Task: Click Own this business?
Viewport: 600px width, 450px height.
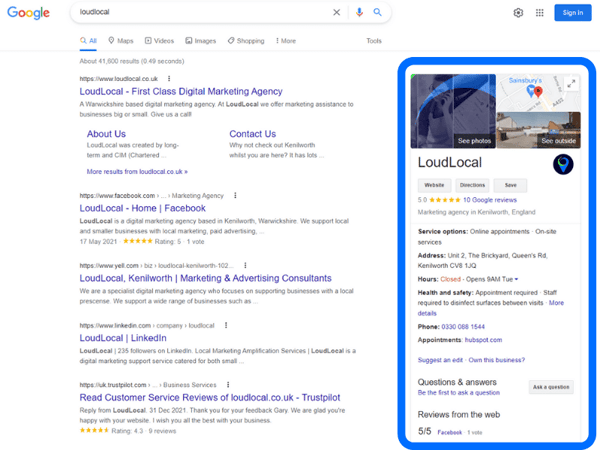Action: [x=497, y=360]
